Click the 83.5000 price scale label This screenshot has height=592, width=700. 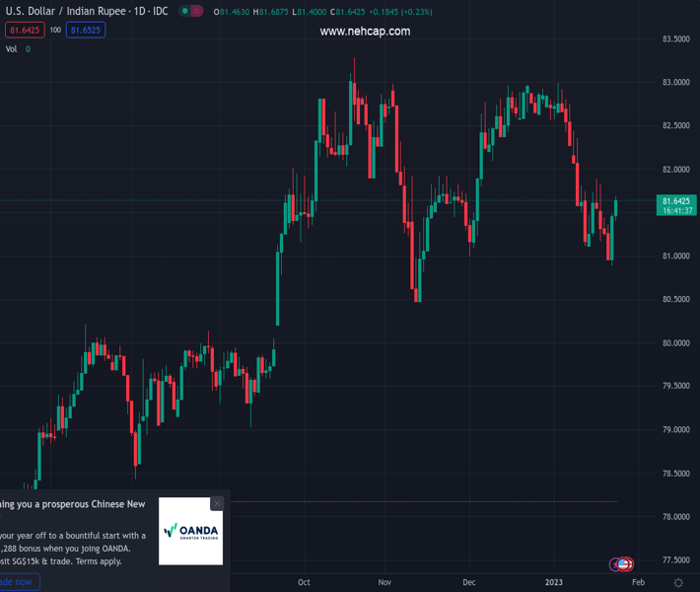pos(674,39)
